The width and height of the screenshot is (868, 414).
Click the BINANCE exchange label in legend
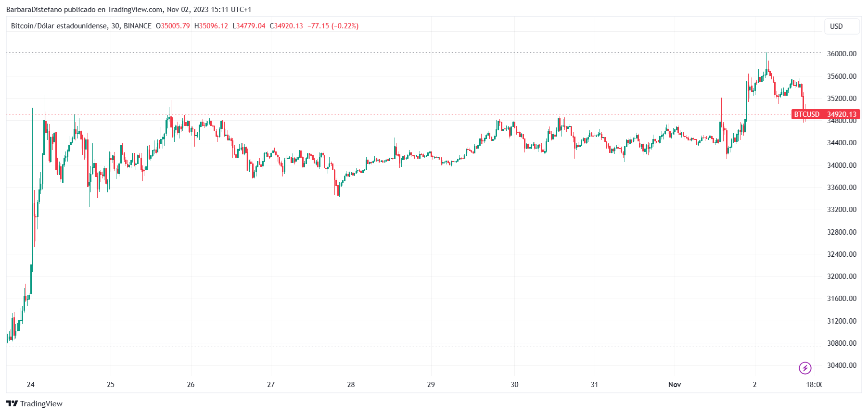138,26
